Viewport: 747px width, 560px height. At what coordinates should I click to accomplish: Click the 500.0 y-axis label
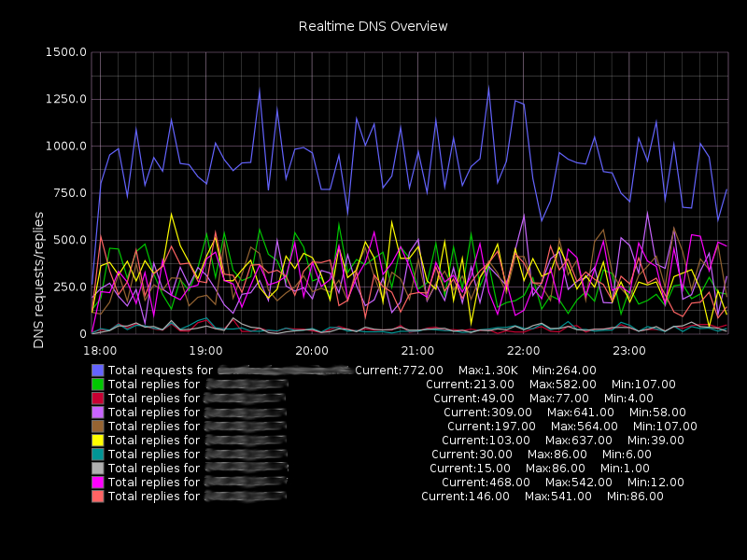tap(69, 240)
